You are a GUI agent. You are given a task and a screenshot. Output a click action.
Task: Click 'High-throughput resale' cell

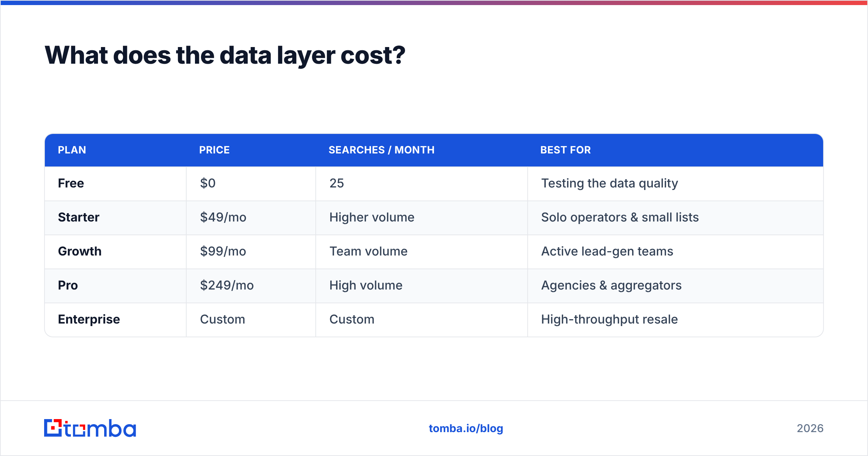675,320
